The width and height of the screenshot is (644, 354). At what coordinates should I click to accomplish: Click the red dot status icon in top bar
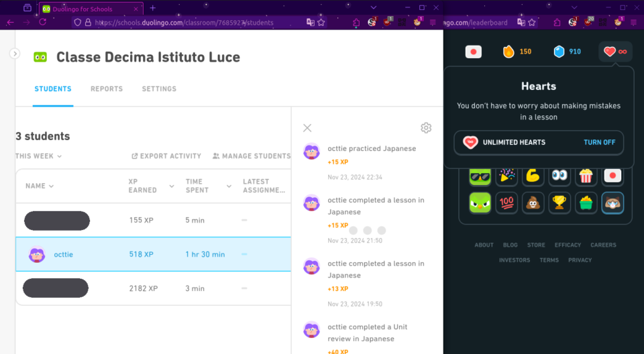pyautogui.click(x=473, y=52)
